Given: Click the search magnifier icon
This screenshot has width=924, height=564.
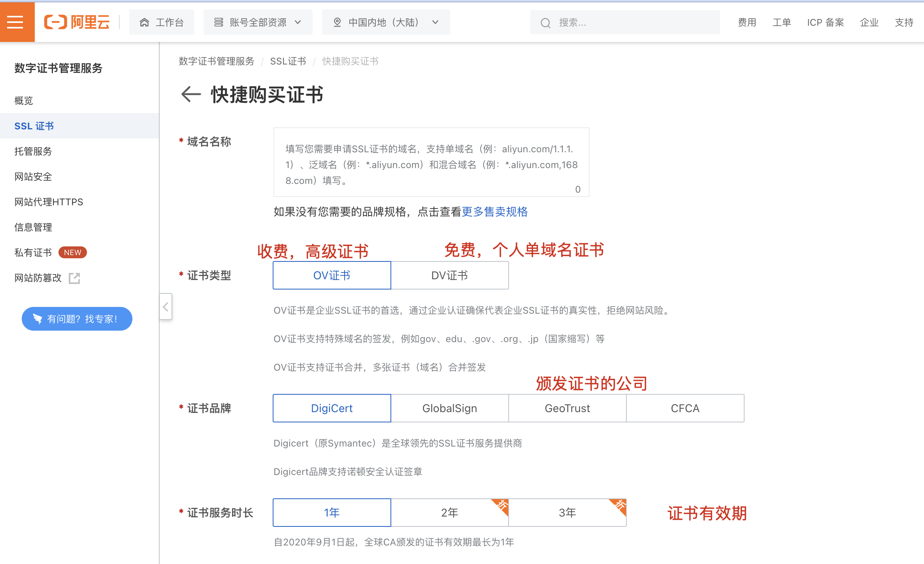Looking at the screenshot, I should 545,23.
